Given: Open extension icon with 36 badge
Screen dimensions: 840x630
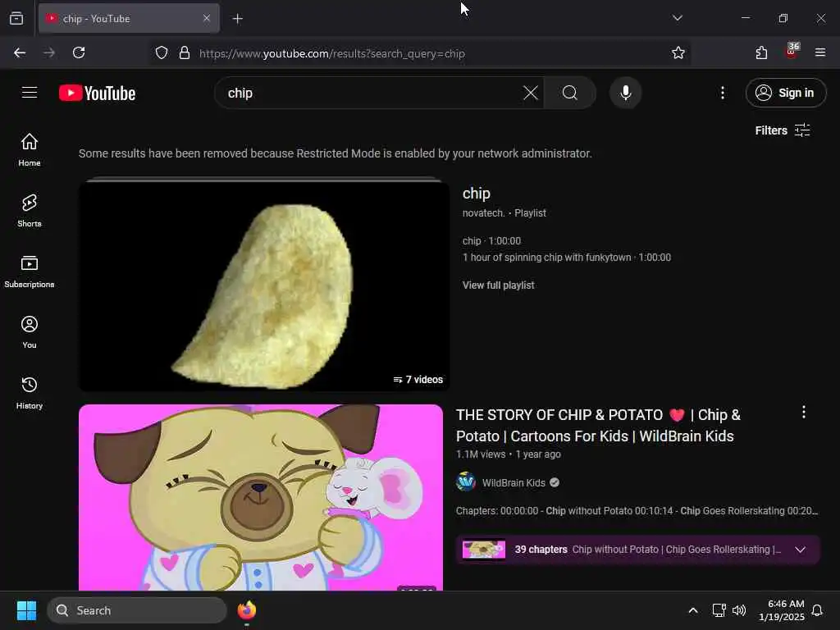Looking at the screenshot, I should click(792, 52).
